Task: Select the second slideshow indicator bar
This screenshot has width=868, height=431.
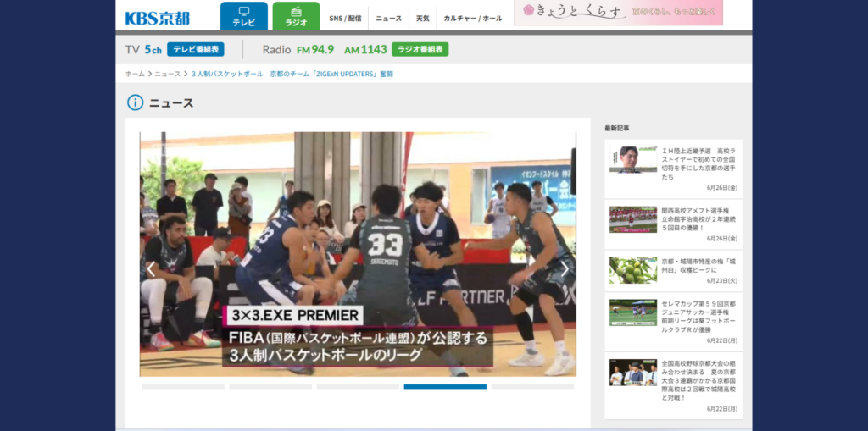Action: [x=270, y=387]
